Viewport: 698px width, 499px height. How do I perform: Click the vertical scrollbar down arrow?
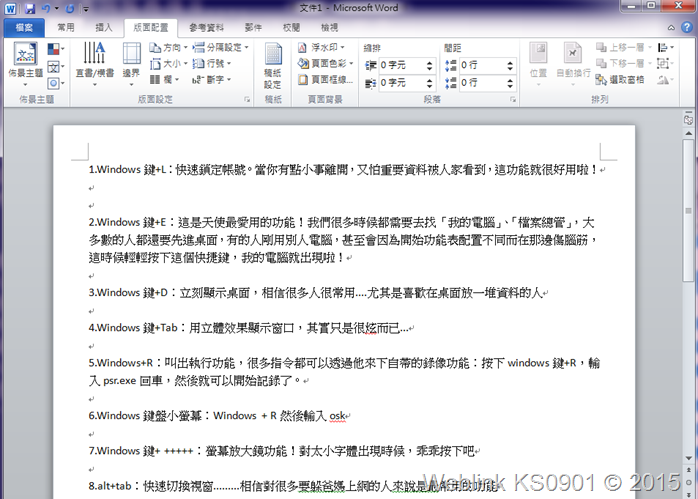tap(689, 458)
